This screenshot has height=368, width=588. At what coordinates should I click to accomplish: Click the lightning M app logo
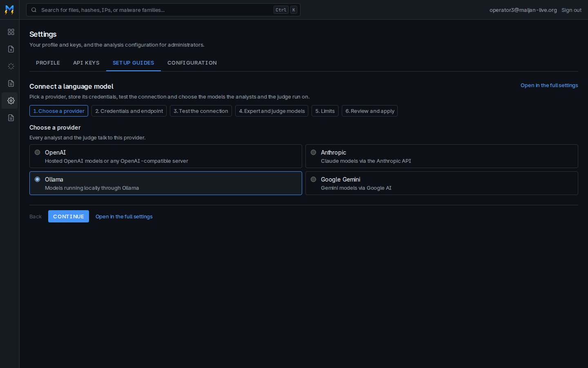pos(9,10)
